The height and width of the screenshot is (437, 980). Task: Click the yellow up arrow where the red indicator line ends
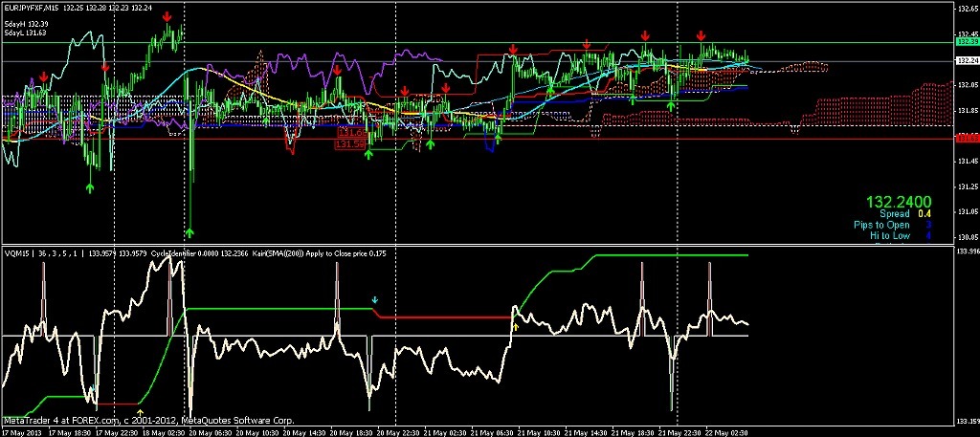tap(516, 324)
